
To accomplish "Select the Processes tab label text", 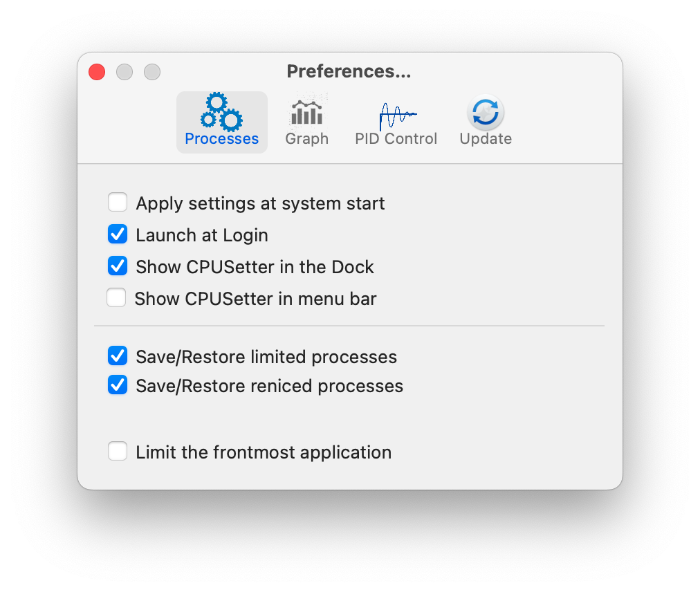I will tap(222, 139).
